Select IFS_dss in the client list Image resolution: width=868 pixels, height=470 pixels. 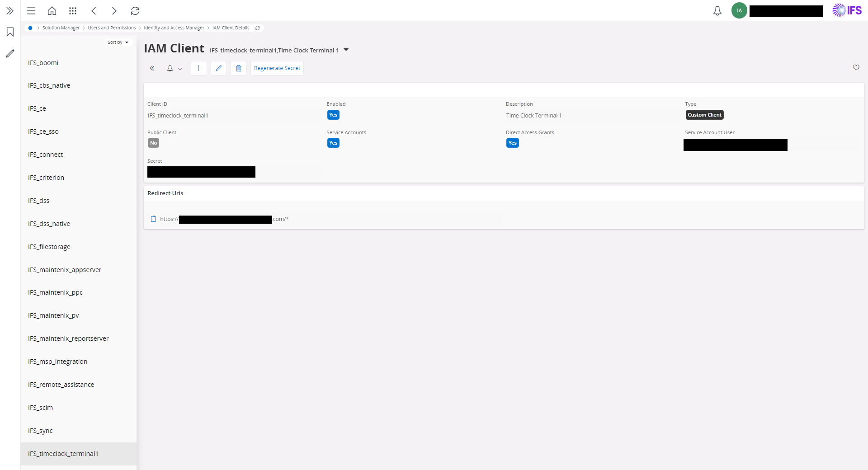click(x=79, y=201)
